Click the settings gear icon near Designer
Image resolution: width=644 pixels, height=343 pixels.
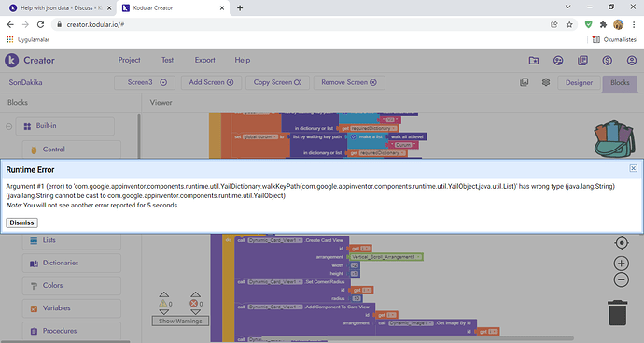545,82
